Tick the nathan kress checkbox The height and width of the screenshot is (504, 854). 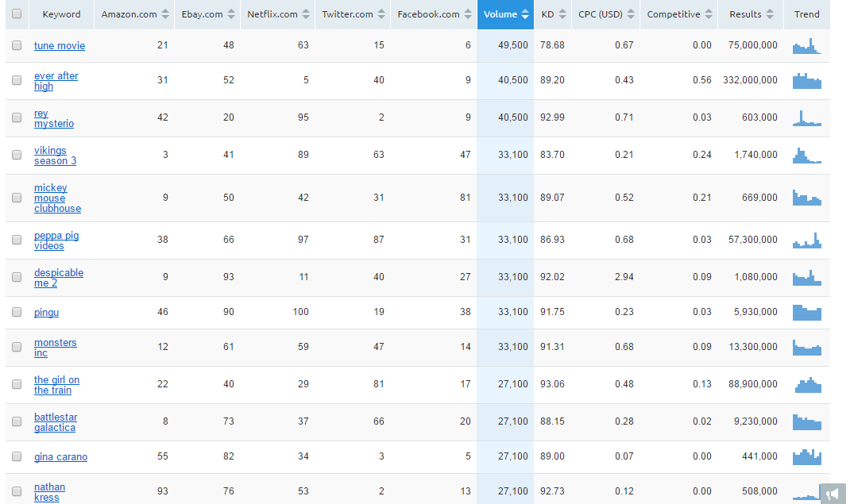tap(17, 491)
